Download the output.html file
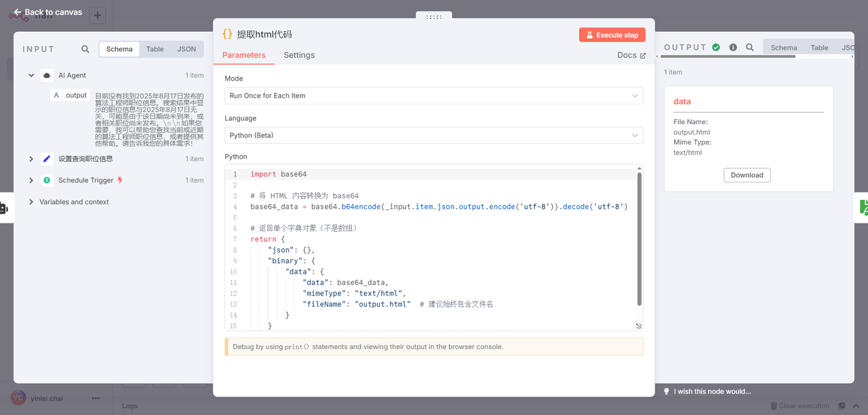The width and height of the screenshot is (868, 415). coord(747,175)
